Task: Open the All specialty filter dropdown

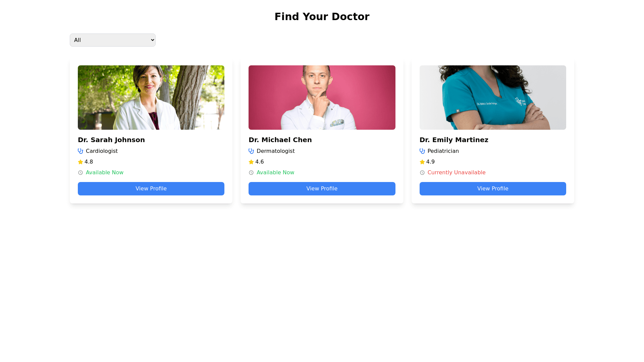Action: [113, 40]
